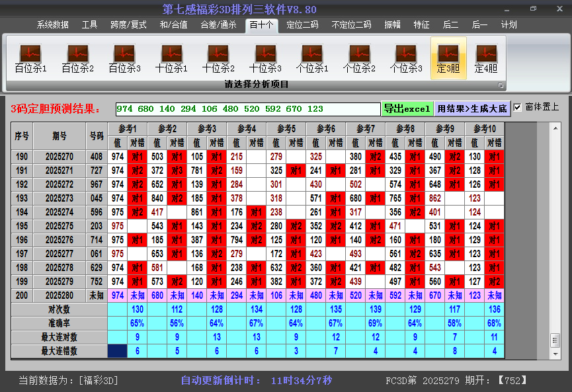Switch to the 定4胆 analysis icon
Image resolution: width=572 pixels, height=392 pixels.
487,56
